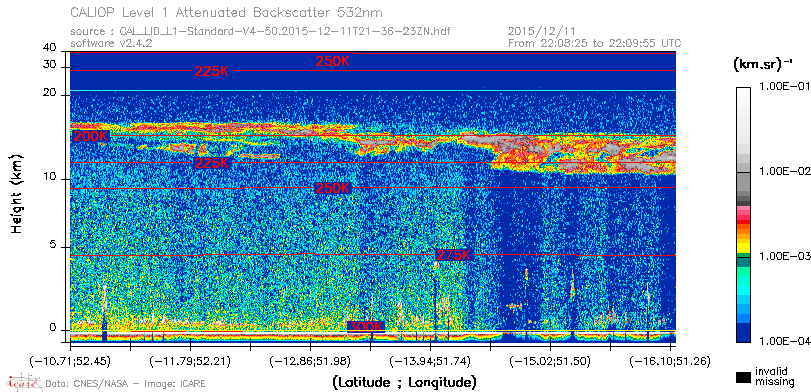Click the 'Height (km)' axis label
Viewport: 811px width, 392px height.
(17, 193)
